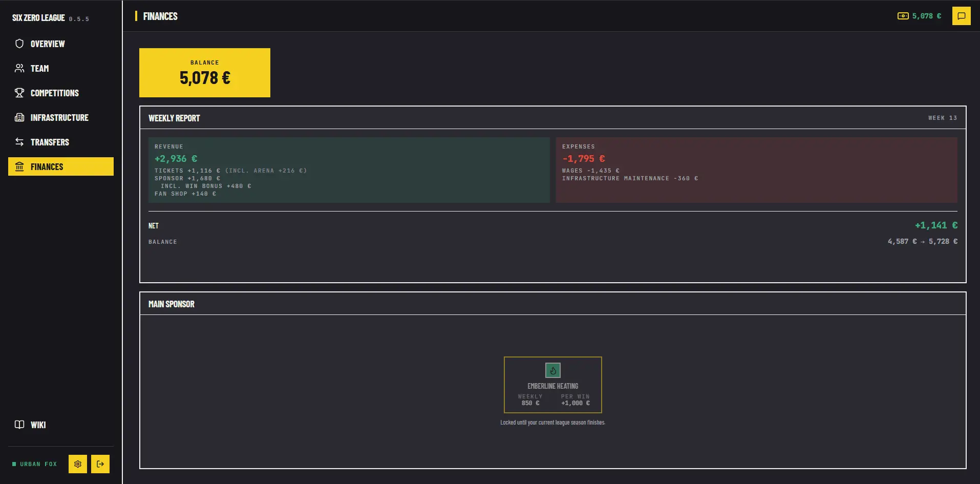Click the Sponsor +1,680 € line

coord(187,178)
